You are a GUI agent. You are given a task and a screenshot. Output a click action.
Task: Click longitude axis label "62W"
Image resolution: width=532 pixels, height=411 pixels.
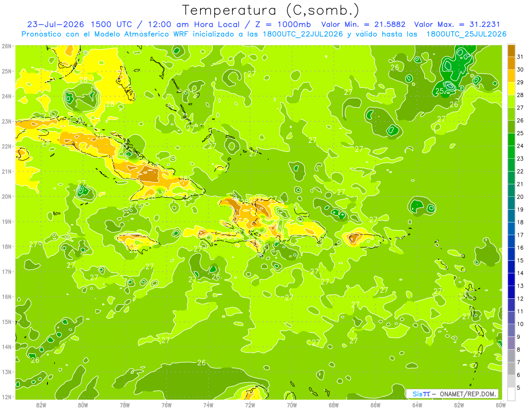click(x=459, y=405)
